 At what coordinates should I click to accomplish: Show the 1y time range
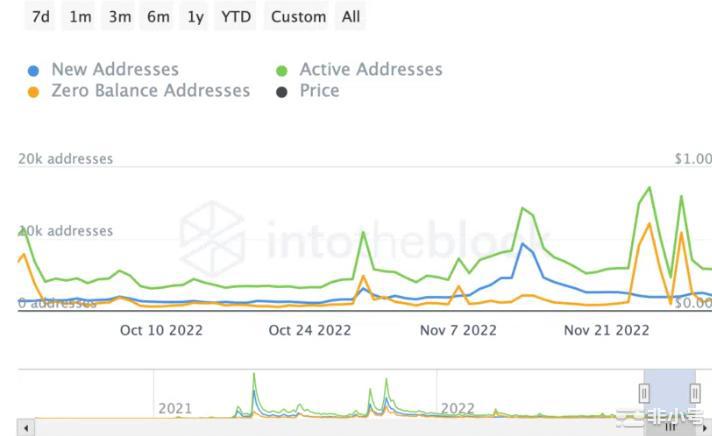pos(195,16)
